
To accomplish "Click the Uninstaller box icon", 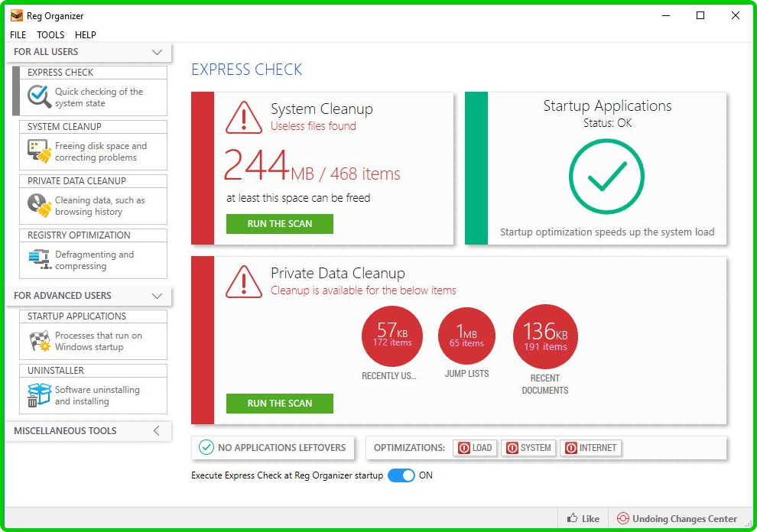I will pyautogui.click(x=39, y=395).
